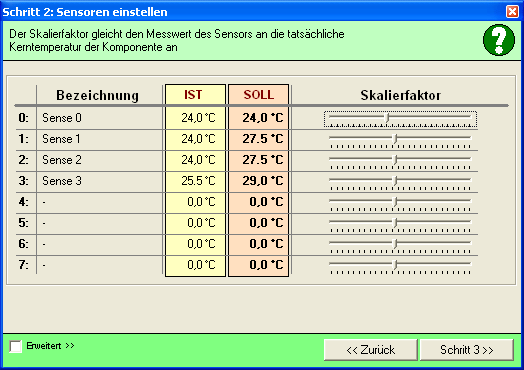
Task: Click the SOLL value 24,0 °C for Sense 0
Action: click(x=263, y=118)
